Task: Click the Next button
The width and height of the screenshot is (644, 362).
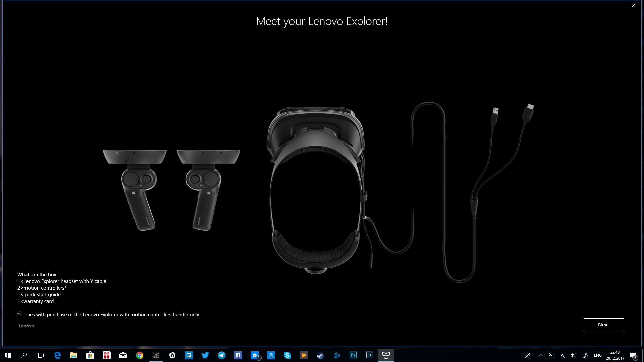Action: [603, 324]
